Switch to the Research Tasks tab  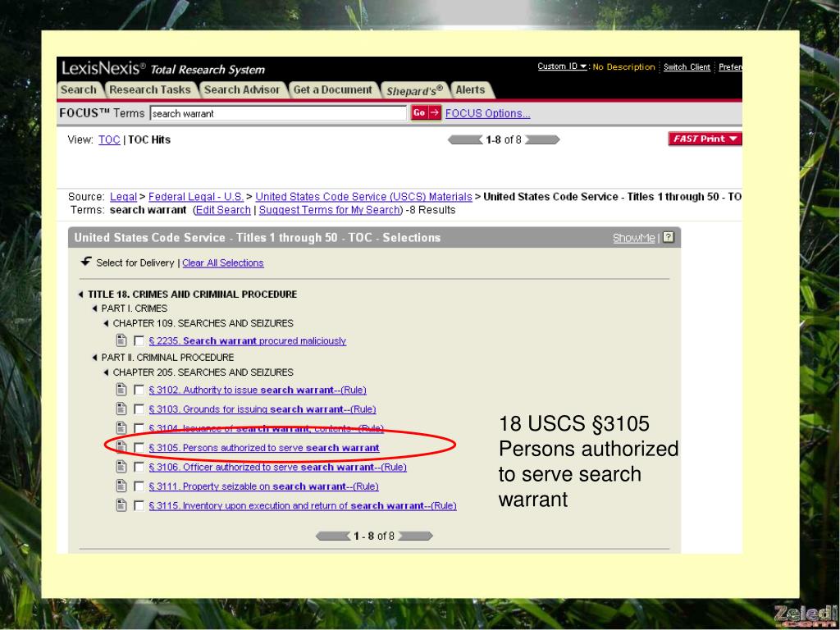(150, 90)
